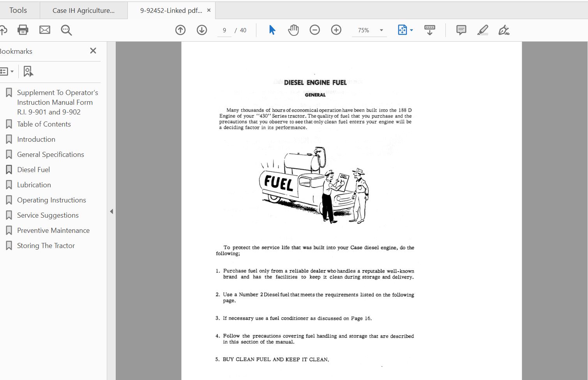The image size is (588, 380).
Task: Navigate to Lubrication bookmark
Action: [x=34, y=185]
